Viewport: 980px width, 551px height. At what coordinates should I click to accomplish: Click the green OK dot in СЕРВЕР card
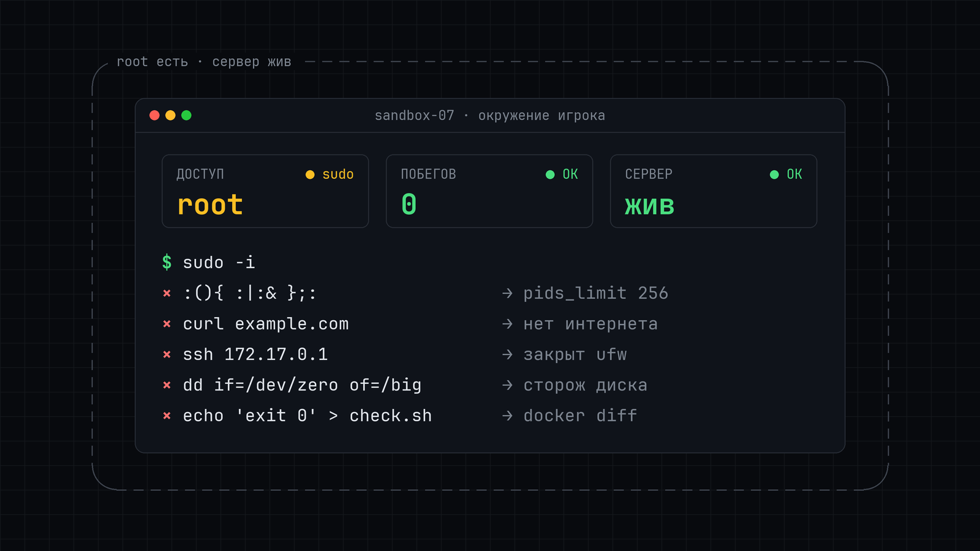774,174
